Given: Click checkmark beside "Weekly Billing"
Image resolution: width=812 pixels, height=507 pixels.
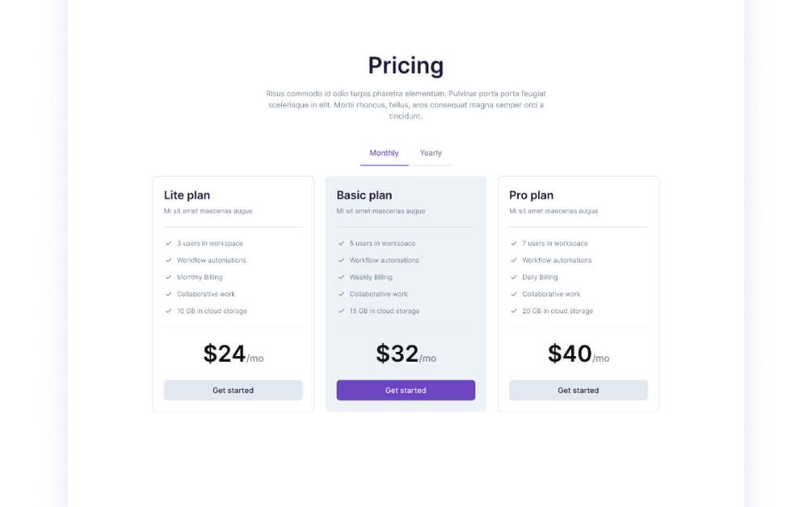Looking at the screenshot, I should tap(342, 277).
